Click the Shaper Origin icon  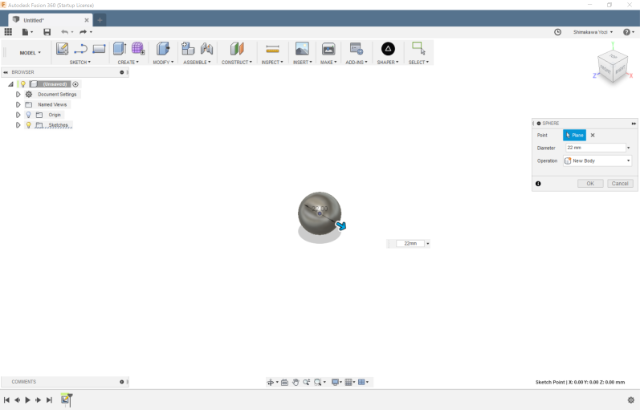[x=388, y=49]
